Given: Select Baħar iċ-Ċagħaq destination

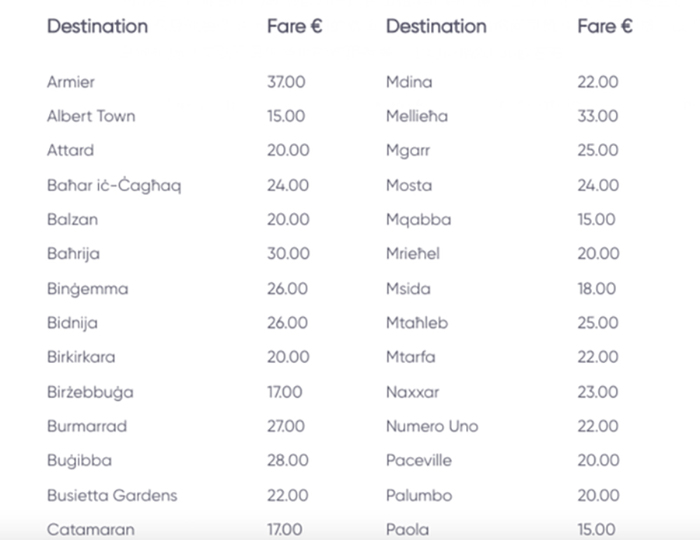Looking at the screenshot, I should pos(114,186).
